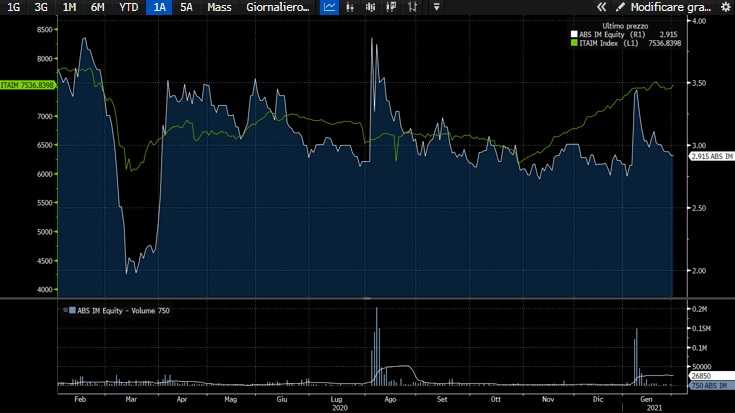Select the Mass maximum range

pos(219,7)
